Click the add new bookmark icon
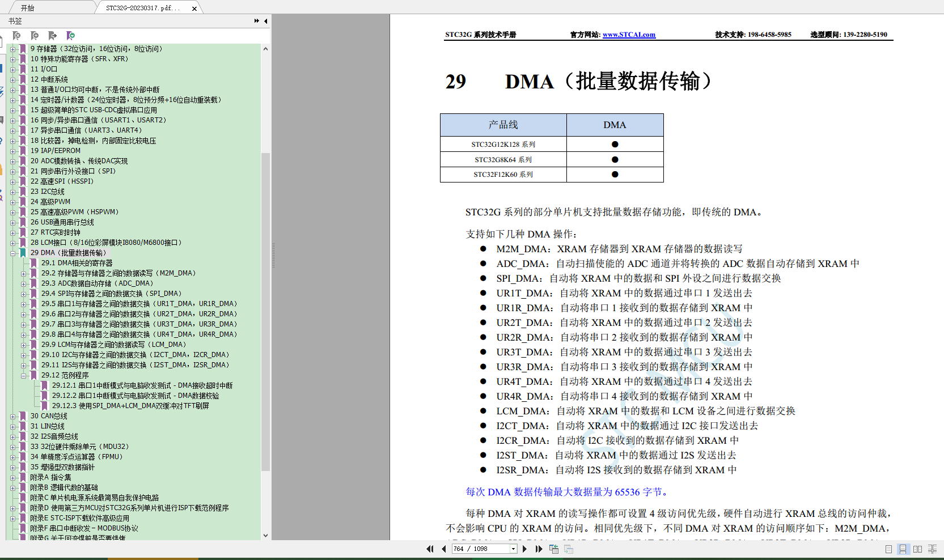This screenshot has height=560, width=944. coord(35,36)
